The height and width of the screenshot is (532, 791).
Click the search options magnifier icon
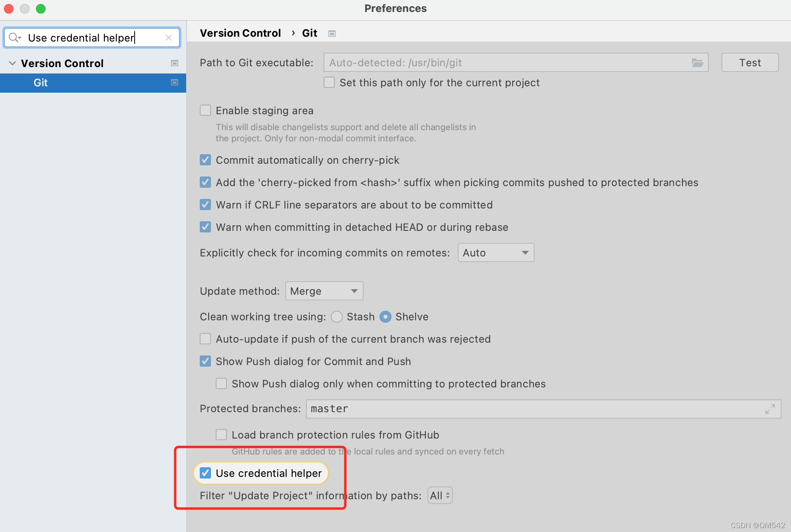pos(15,38)
